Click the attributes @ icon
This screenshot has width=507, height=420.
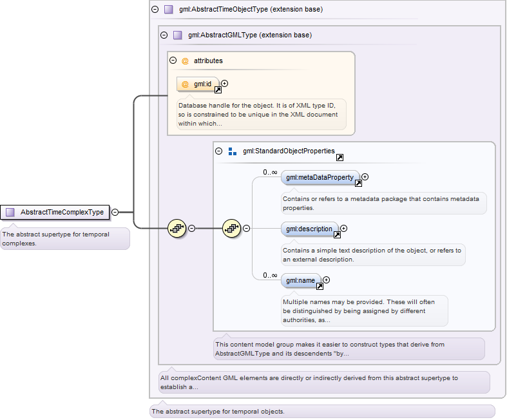pos(185,61)
